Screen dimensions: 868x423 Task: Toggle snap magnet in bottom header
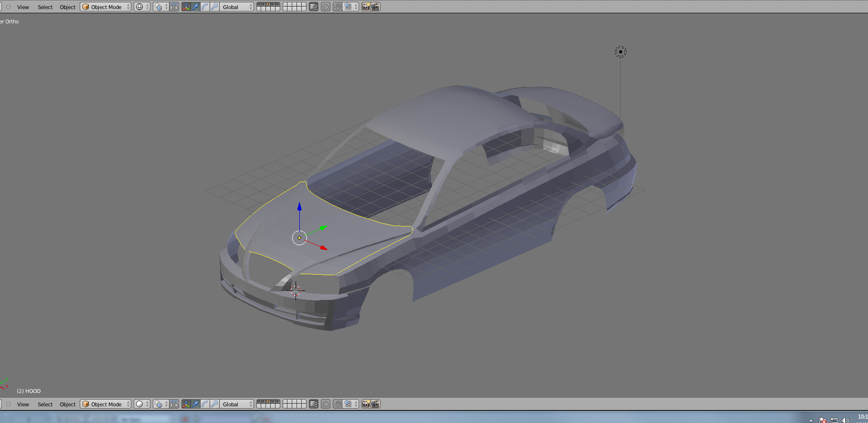point(337,404)
